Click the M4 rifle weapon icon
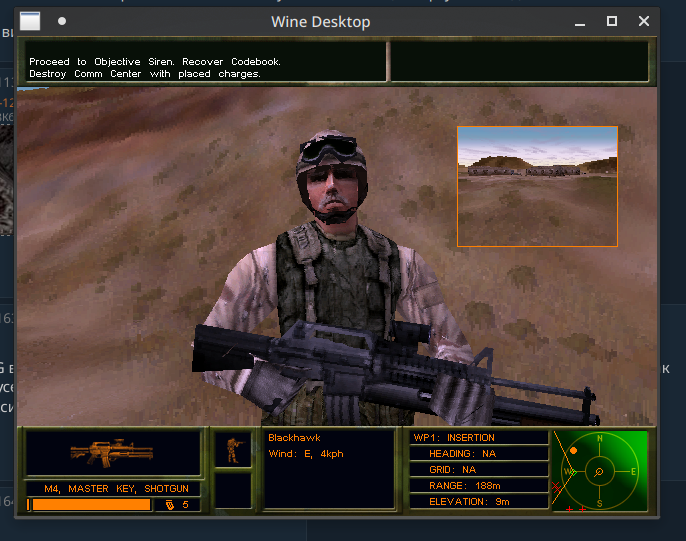Screen dimensions: 686x541 (112, 452)
